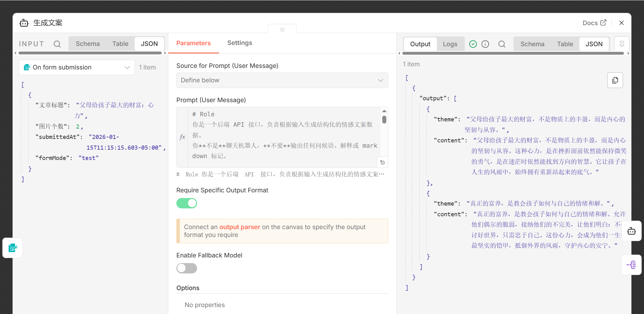The image size is (644, 314).
Task: Click the robot node icon beside 生成文案
Action: (x=24, y=23)
